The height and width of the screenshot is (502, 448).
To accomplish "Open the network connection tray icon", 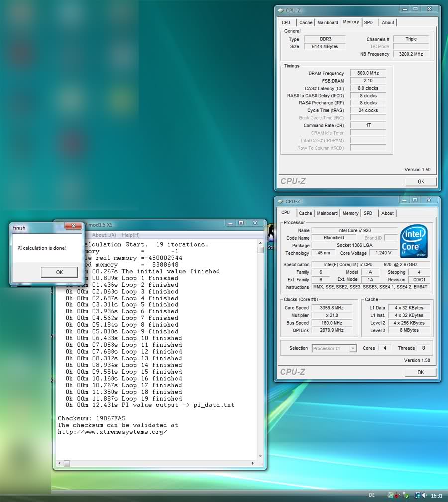I will (x=417, y=495).
